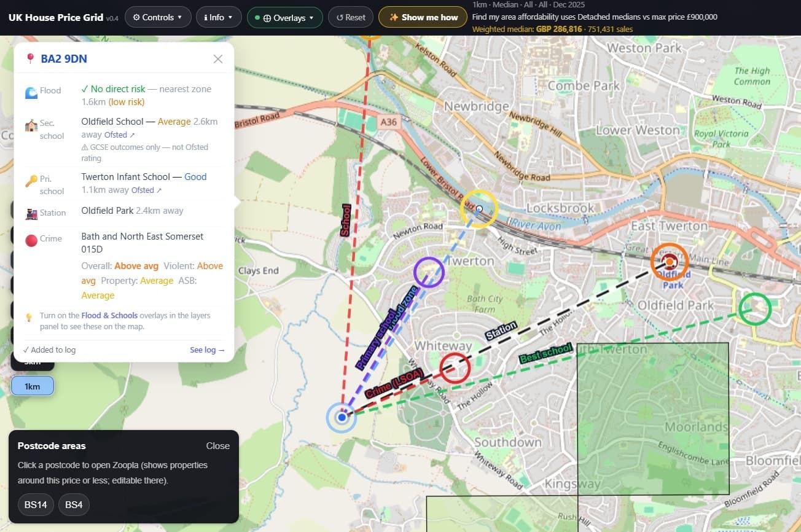Click the green best school circle marker

click(754, 309)
